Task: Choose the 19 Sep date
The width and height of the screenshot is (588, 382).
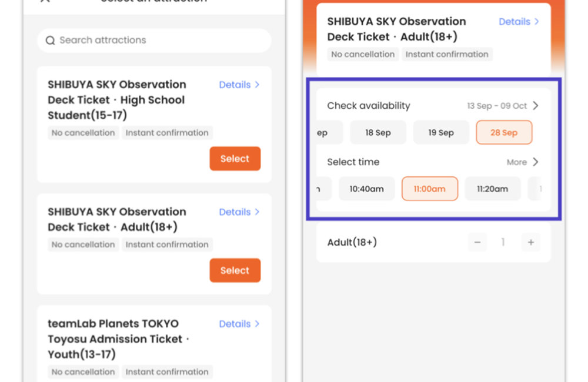Action: (x=441, y=133)
